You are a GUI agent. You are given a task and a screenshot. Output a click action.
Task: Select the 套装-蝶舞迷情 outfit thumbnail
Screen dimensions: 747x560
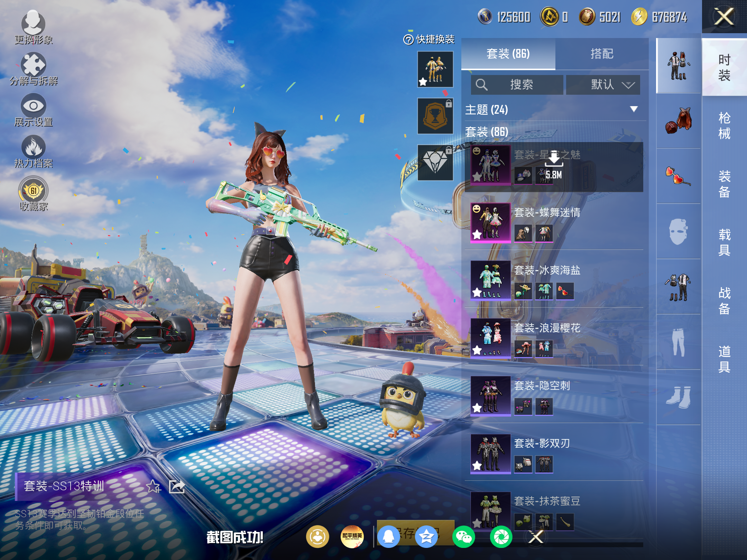490,223
